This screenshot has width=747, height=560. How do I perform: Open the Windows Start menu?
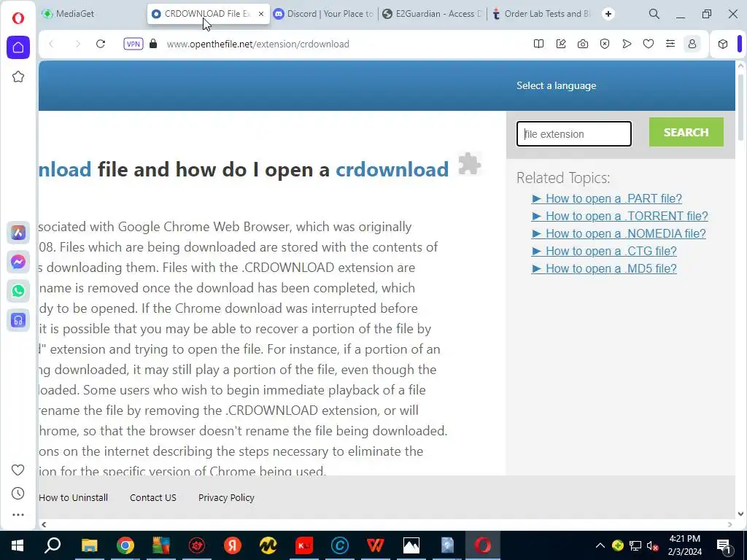[x=18, y=545]
